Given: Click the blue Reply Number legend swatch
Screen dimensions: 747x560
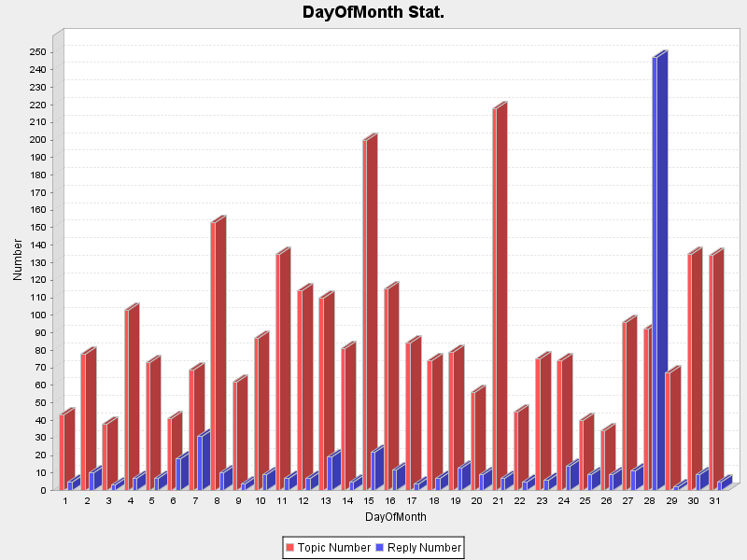Looking at the screenshot, I should click(379, 548).
